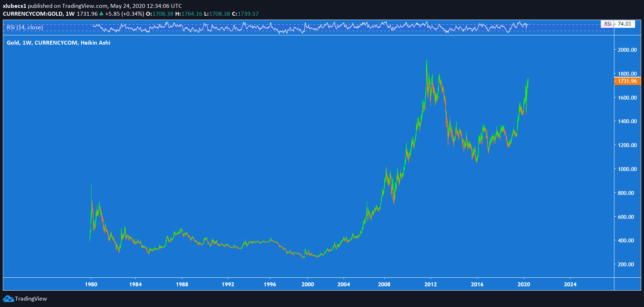Click the CURRENCYCOM:GOLD, 1W symbol label
644x307 pixels.
click(39, 14)
